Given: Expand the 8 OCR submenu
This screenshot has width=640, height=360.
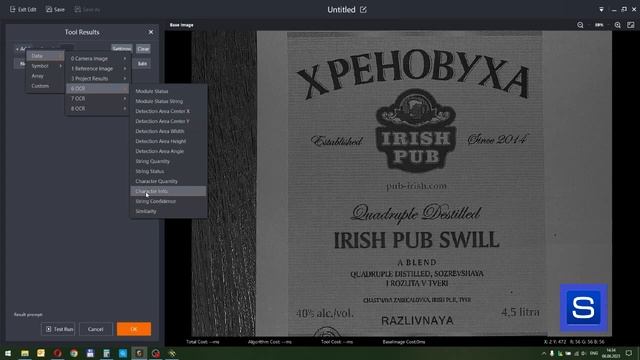Looking at the screenshot, I should [98, 109].
